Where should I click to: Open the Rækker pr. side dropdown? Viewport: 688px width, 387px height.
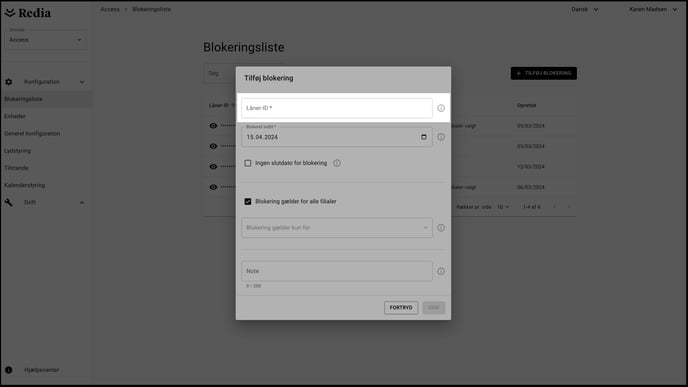503,207
